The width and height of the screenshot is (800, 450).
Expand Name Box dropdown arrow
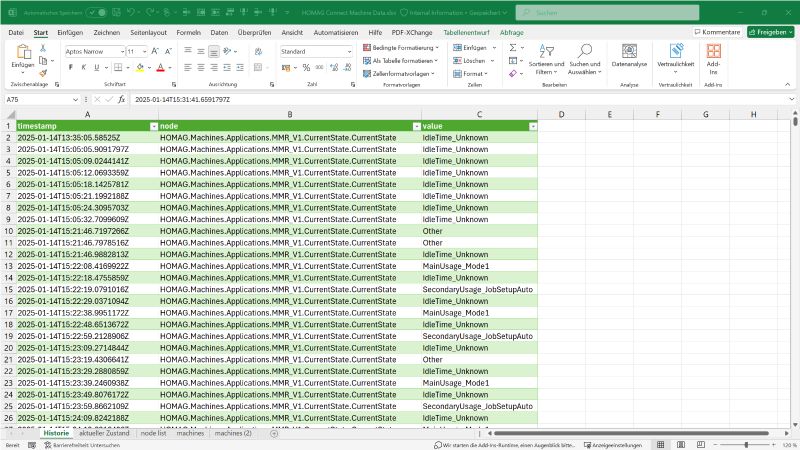pyautogui.click(x=76, y=99)
